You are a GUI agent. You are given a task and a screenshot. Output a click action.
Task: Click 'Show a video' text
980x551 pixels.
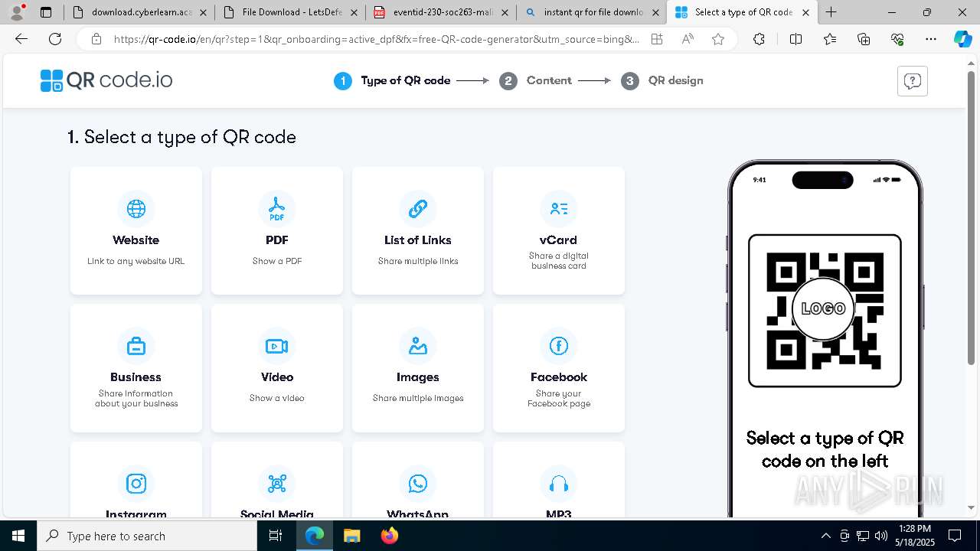(x=277, y=398)
